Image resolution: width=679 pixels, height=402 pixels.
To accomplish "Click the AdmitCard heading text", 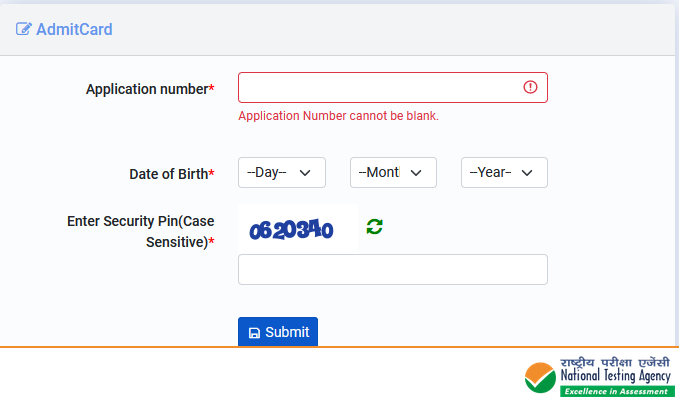I will [74, 30].
